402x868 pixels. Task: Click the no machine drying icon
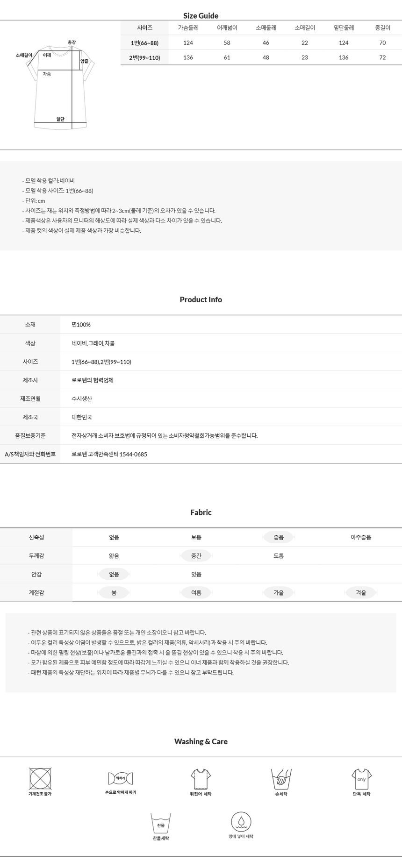tap(40, 779)
